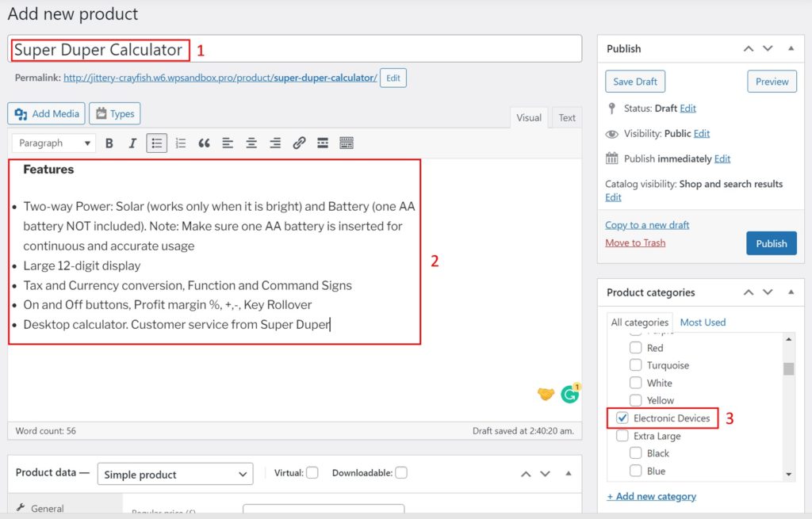Toggle the toolbar keyboard icon

tap(347, 143)
